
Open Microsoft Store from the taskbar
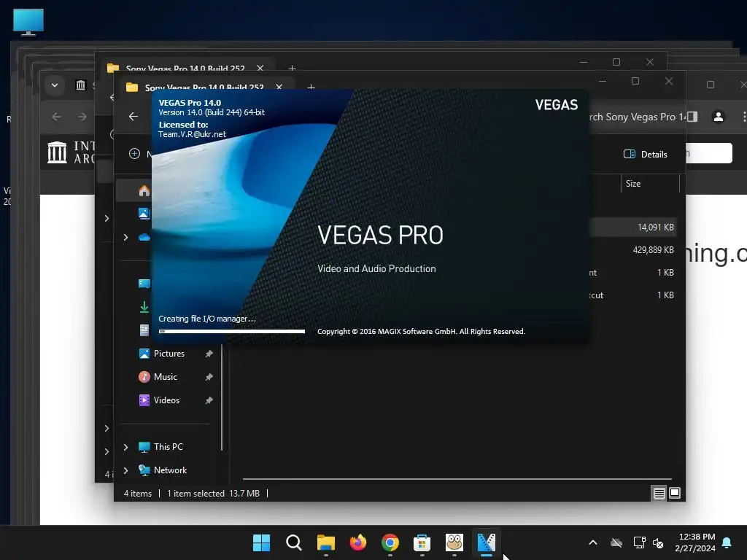(422, 542)
